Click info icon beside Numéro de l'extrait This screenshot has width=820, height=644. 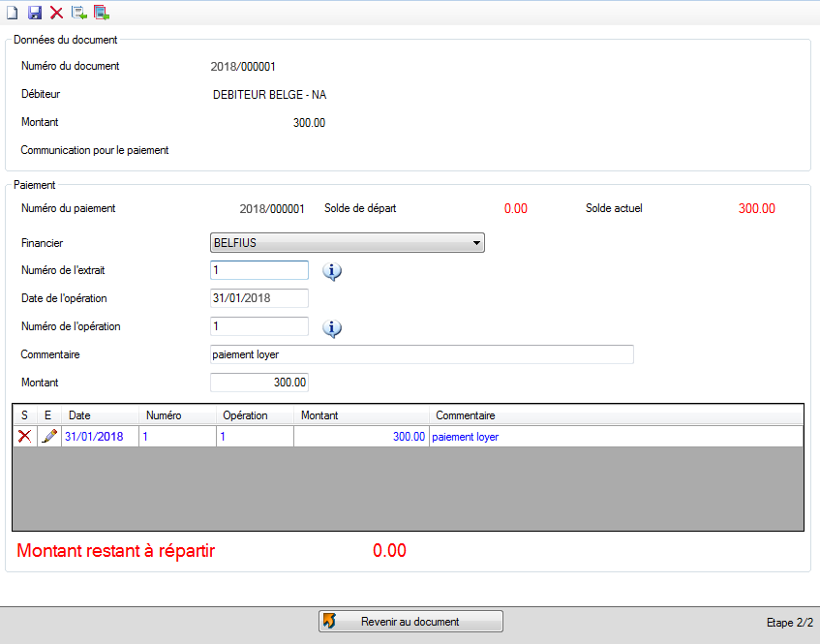click(x=332, y=271)
